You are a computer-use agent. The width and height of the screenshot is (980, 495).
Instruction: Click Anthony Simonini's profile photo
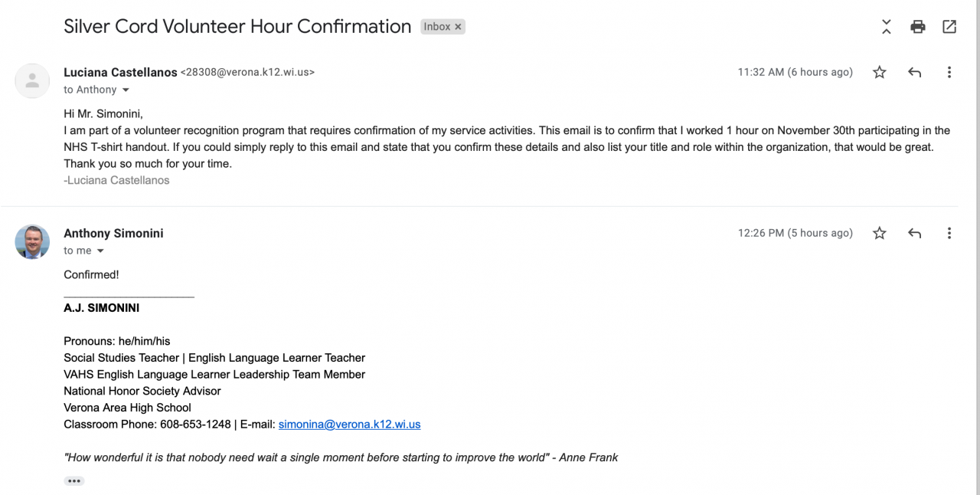pos(32,241)
